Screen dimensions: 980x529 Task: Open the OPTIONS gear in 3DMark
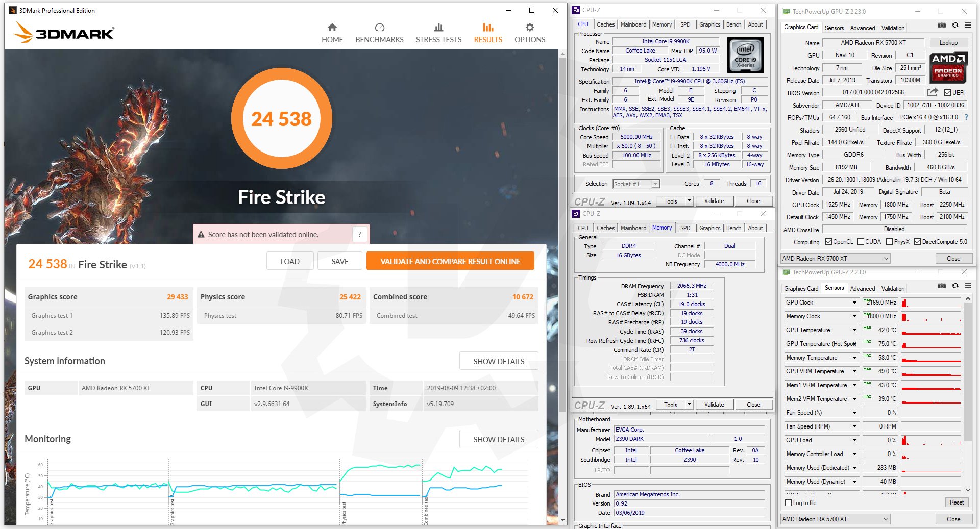[x=530, y=28]
